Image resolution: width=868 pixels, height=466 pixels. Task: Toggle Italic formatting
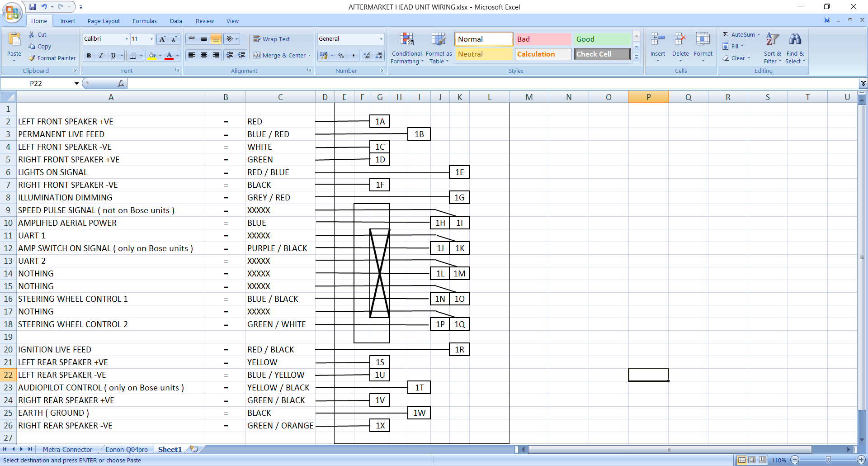pos(101,56)
